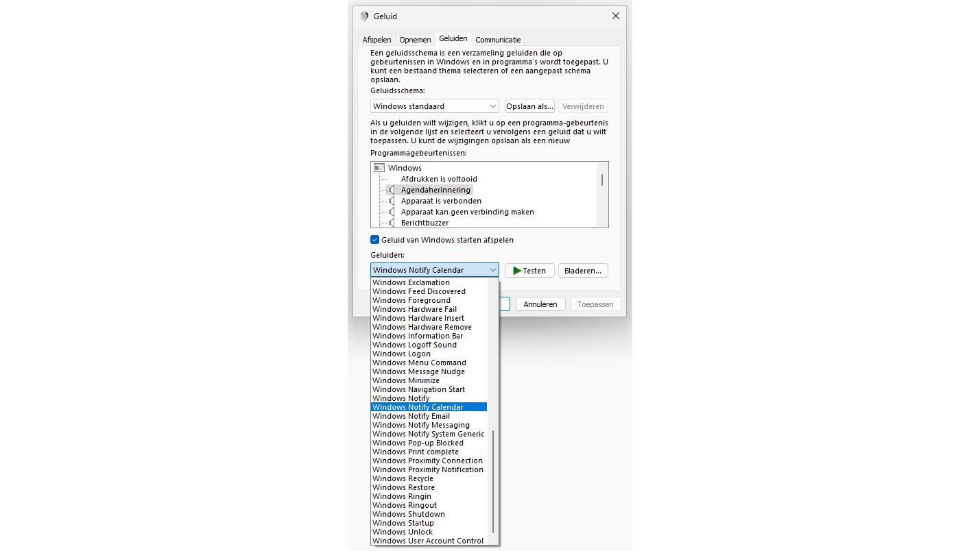Choose Windows User Account Control sound

tap(429, 541)
